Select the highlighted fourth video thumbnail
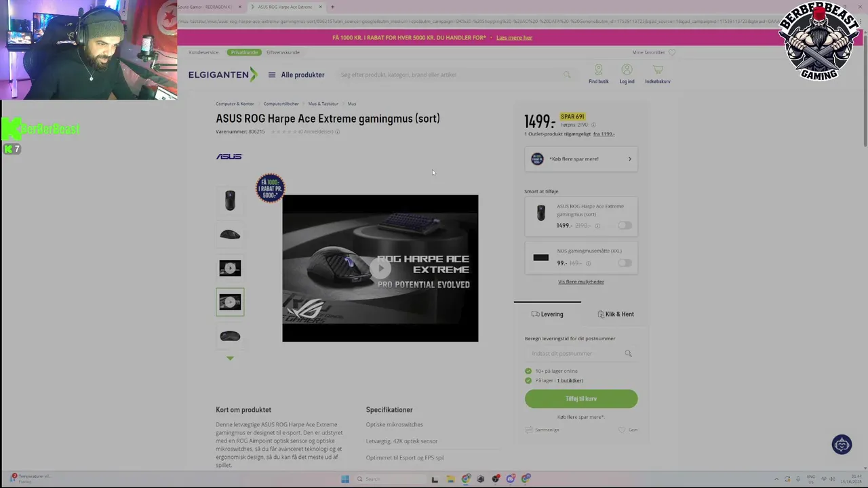Viewport: 868px width, 488px height. [x=230, y=302]
